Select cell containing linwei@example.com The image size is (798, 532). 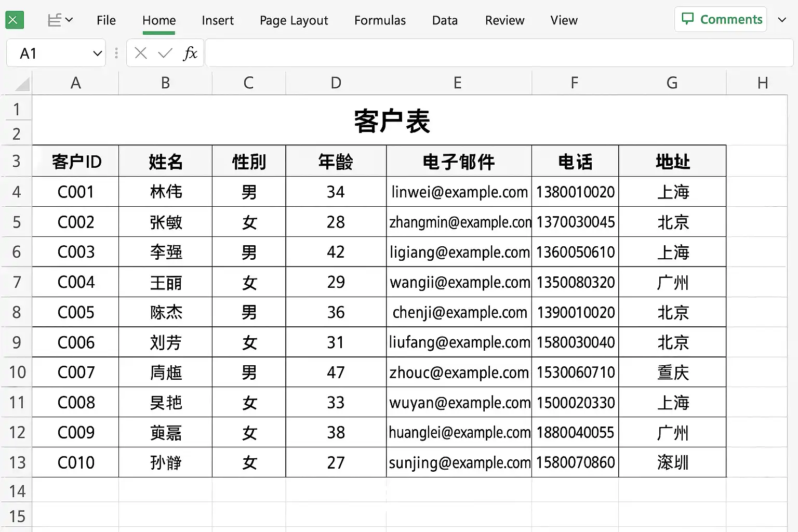(x=459, y=192)
